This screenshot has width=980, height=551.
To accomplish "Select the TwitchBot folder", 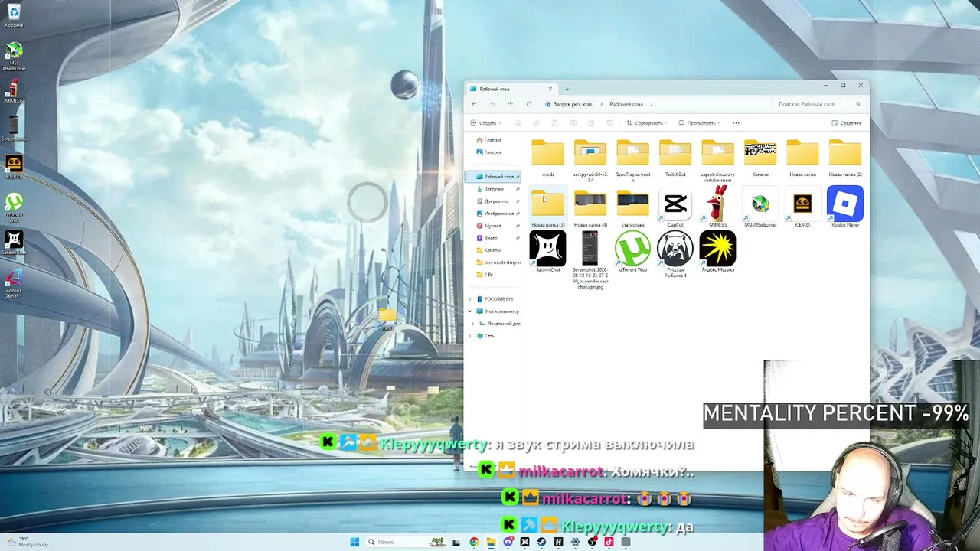I will tap(675, 158).
